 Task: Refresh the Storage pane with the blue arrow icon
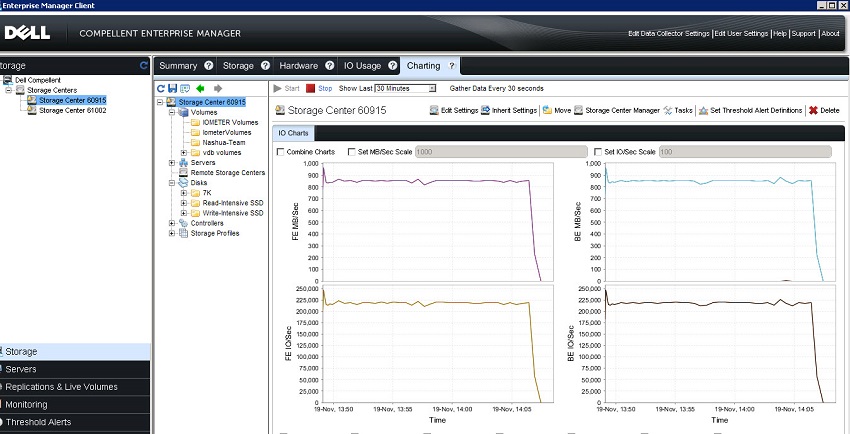click(144, 66)
